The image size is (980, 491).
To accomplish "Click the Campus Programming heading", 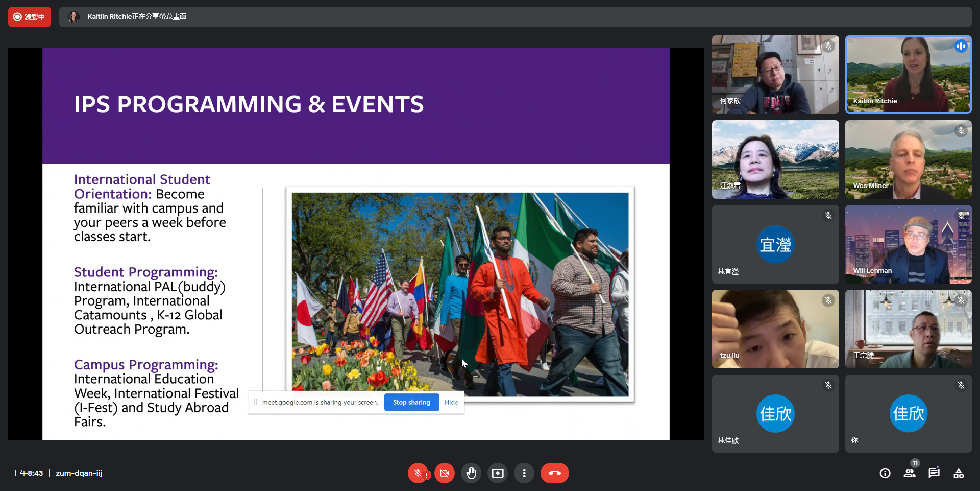I will click(x=146, y=364).
